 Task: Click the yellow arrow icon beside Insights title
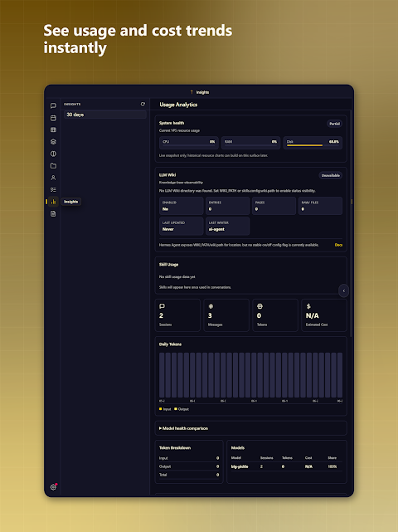192,92
